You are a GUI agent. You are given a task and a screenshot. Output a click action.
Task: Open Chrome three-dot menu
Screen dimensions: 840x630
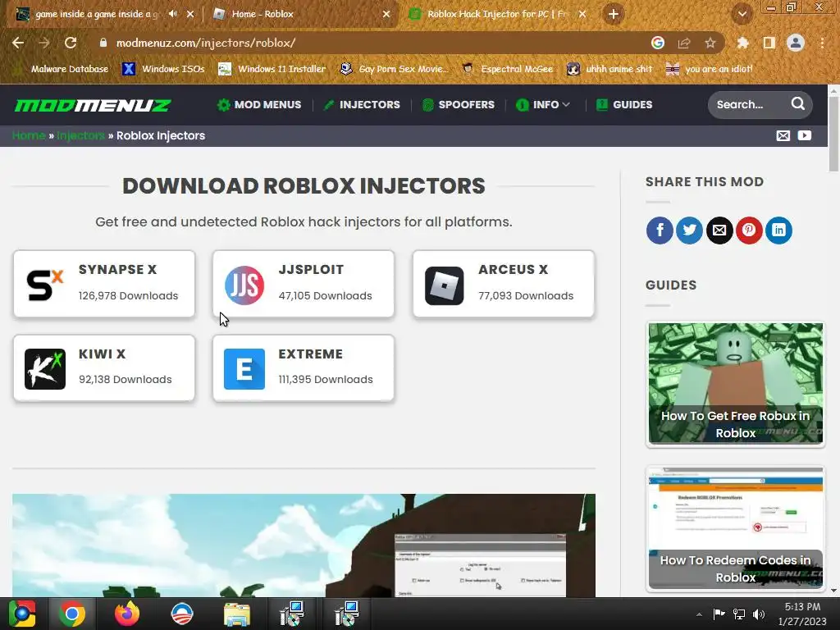coord(822,43)
